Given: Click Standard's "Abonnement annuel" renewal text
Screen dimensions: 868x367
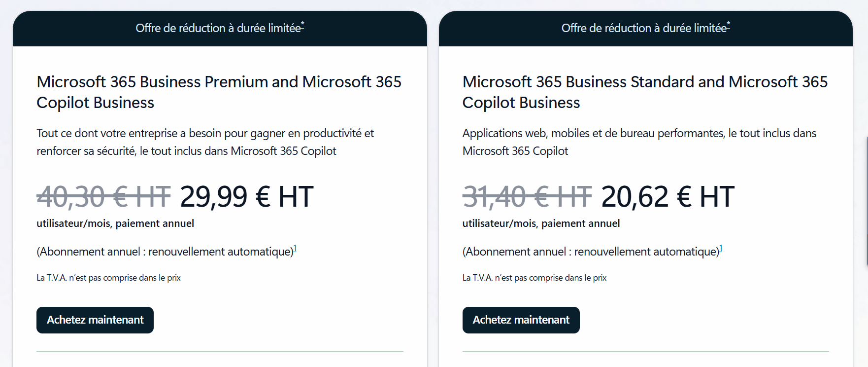Looking at the screenshot, I should click(591, 252).
